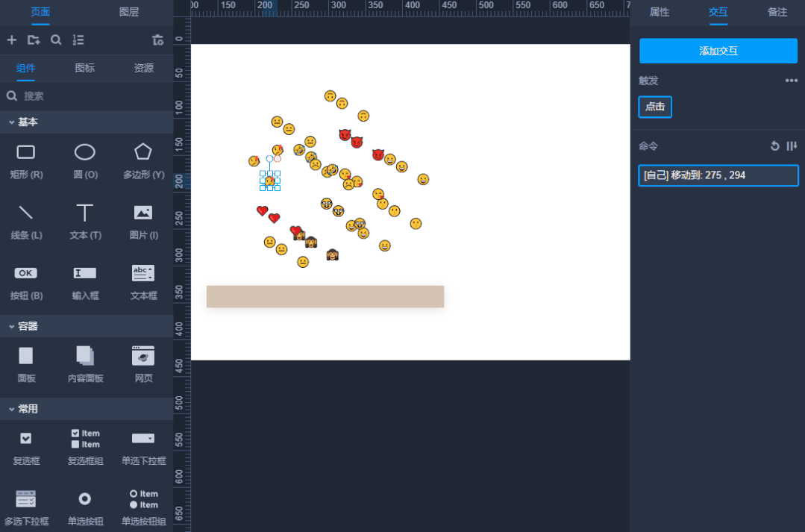Viewport: 805px width, 532px height.
Task: Click the 命令 label
Action: coord(648,146)
